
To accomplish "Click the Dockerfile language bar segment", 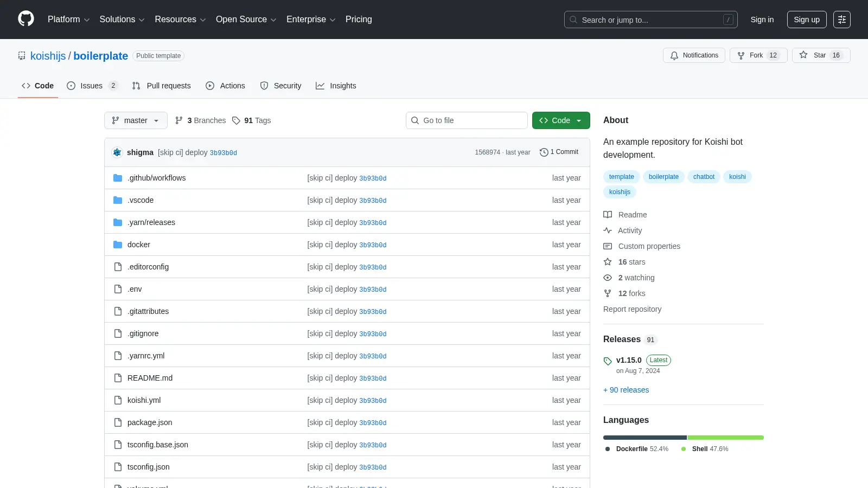I will point(645,438).
